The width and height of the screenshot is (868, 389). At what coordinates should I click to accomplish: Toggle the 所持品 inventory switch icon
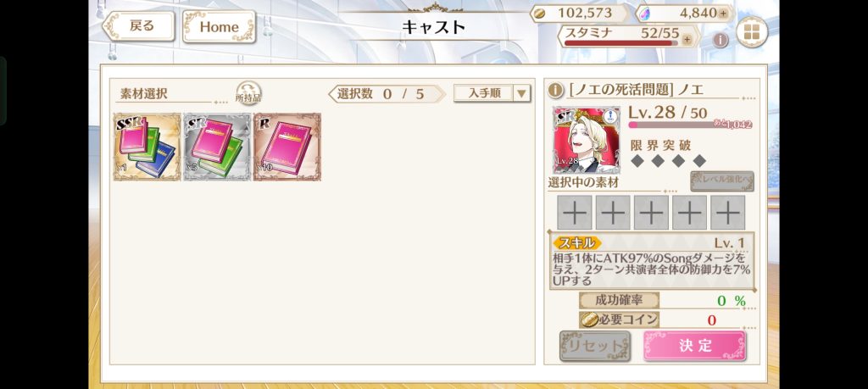248,93
